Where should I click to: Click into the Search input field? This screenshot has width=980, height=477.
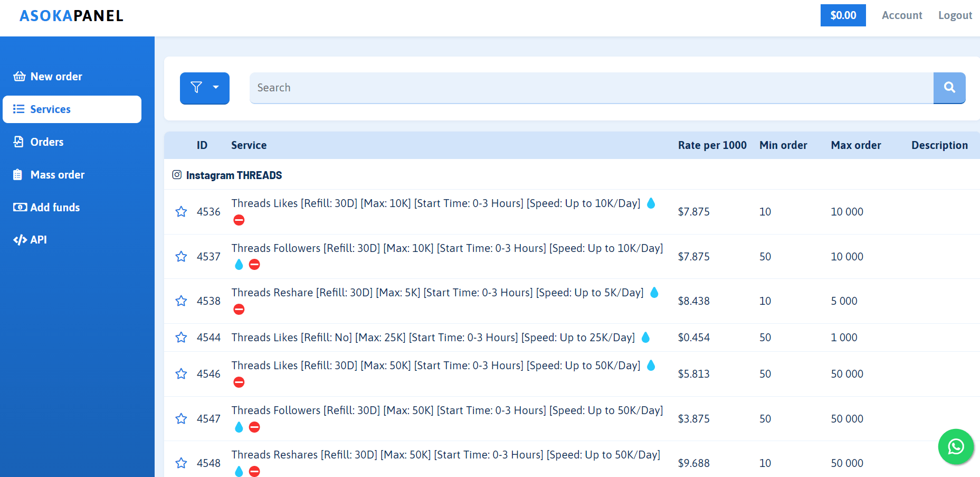tap(591, 88)
